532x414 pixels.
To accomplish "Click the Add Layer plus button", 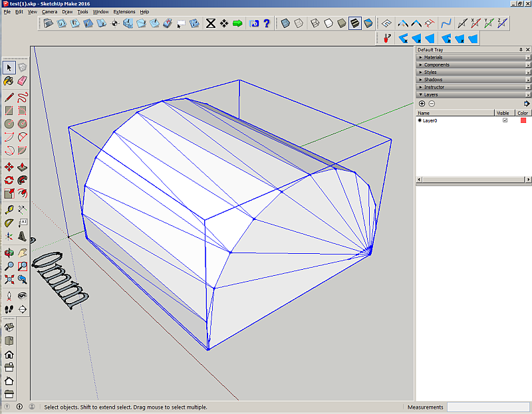I will [422, 104].
